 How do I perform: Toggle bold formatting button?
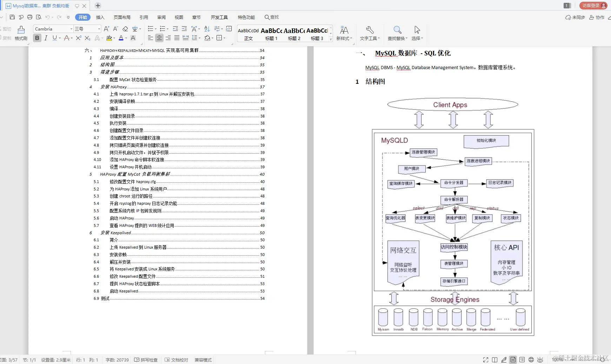point(37,38)
